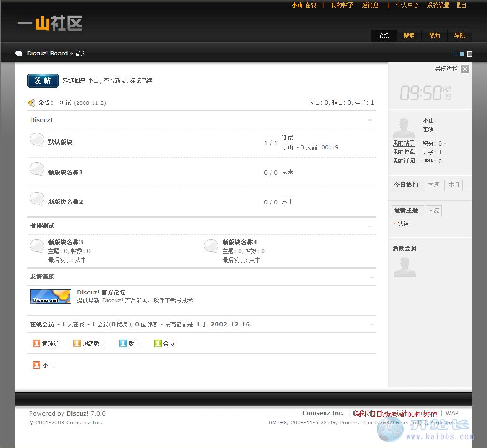Click the 新版块名称1 forum bubble icon
The height and width of the screenshot is (448, 487).
click(x=37, y=170)
